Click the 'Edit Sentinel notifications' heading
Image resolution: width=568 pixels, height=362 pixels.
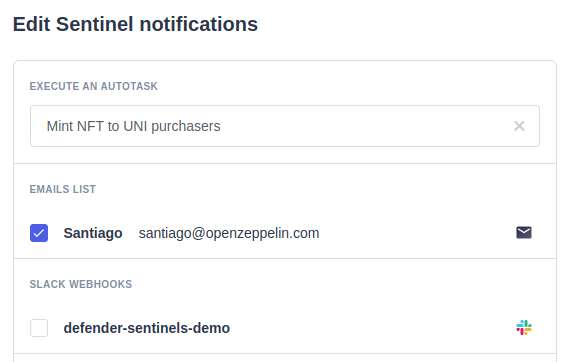point(135,24)
